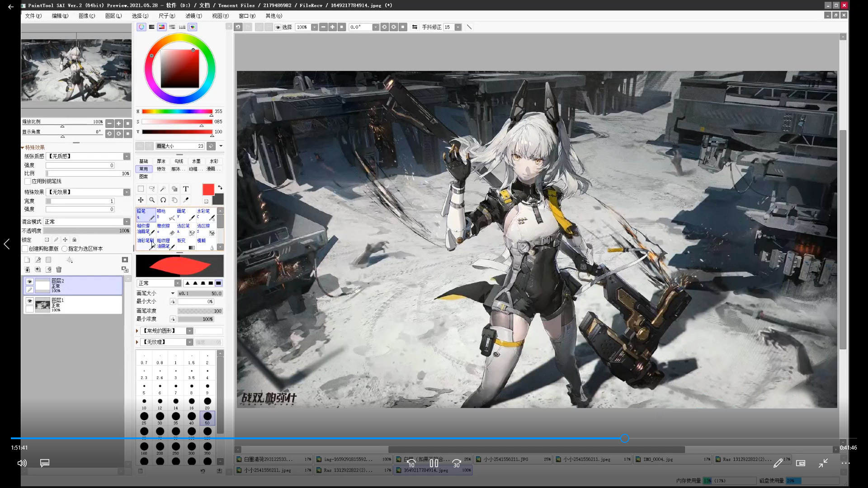Choose the 模糊 blur tool
Image resolution: width=868 pixels, height=488 pixels.
(x=205, y=244)
